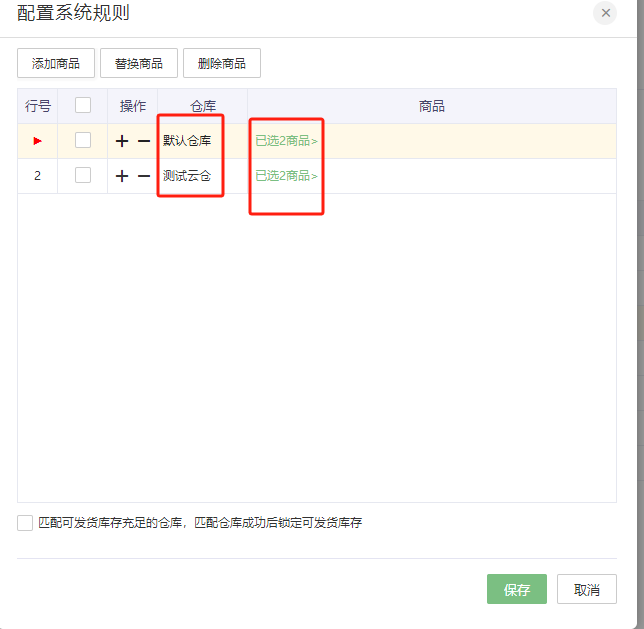Viewport: 644px width, 629px height.
Task: Select the 默认仓库 warehouse cell
Action: pos(202,141)
